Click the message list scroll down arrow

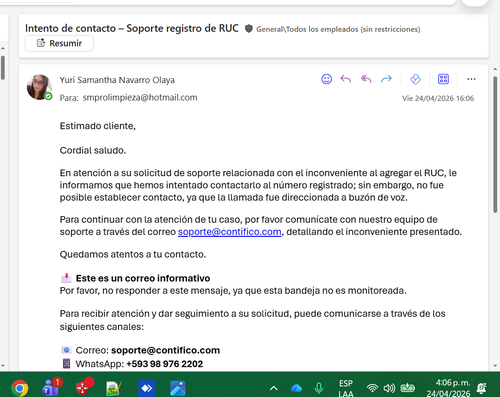pyautogui.click(x=3, y=366)
